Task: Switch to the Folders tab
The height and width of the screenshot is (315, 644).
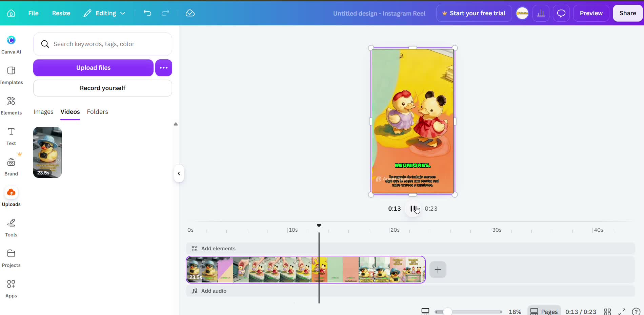Action: pos(98,112)
